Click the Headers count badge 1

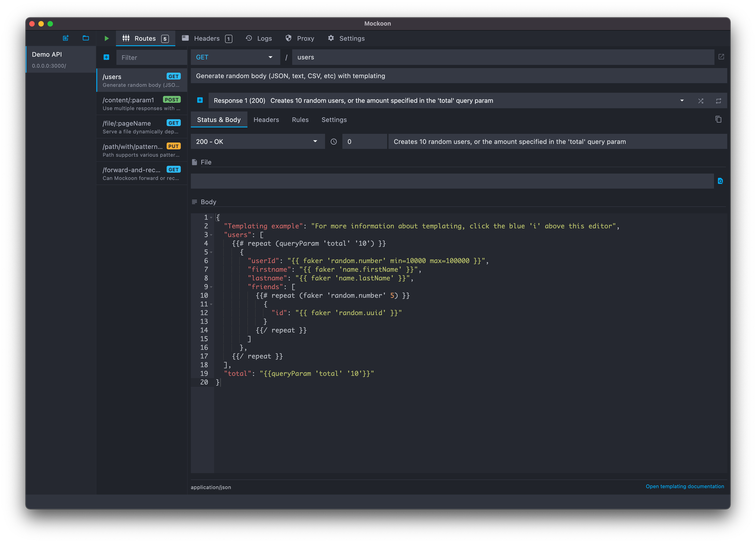229,39
